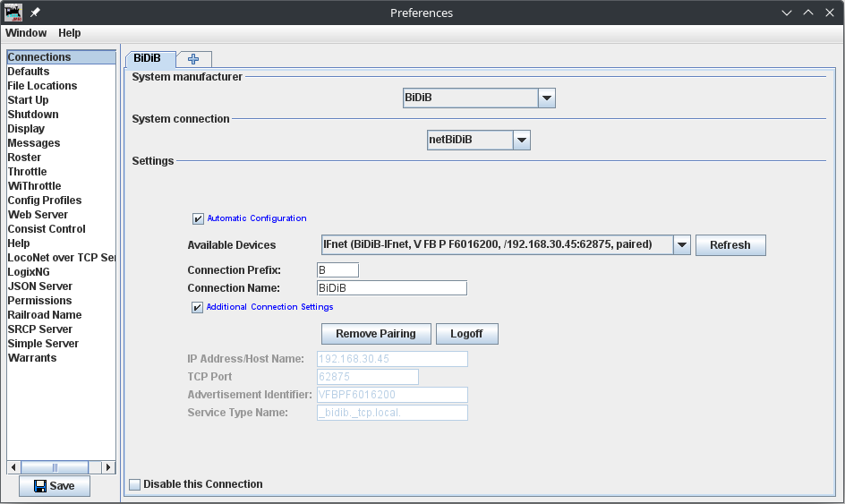The width and height of the screenshot is (845, 504).
Task: Click the Connection Name text field
Action: pos(391,288)
